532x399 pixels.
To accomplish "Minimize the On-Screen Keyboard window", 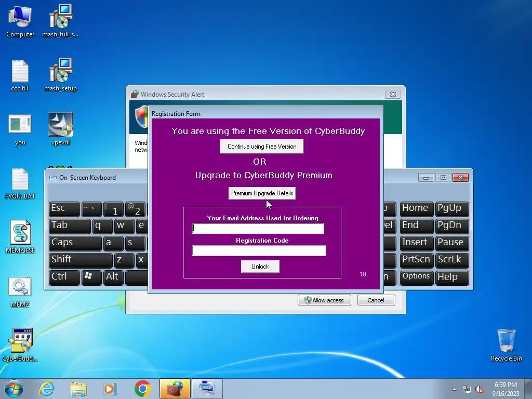I will 426,178.
